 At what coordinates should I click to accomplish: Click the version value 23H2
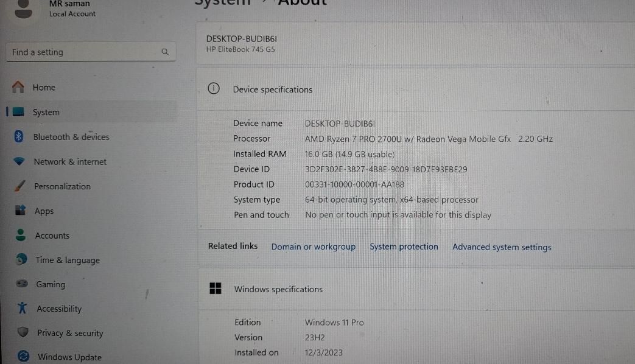click(x=315, y=337)
